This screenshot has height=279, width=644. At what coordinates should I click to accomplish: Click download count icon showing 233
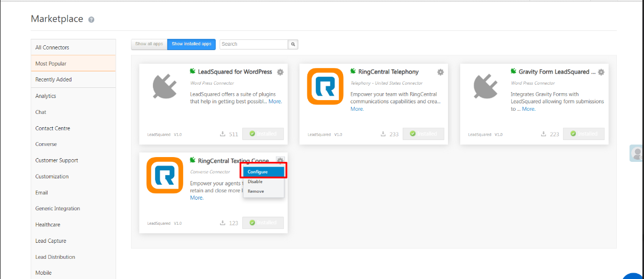point(383,134)
